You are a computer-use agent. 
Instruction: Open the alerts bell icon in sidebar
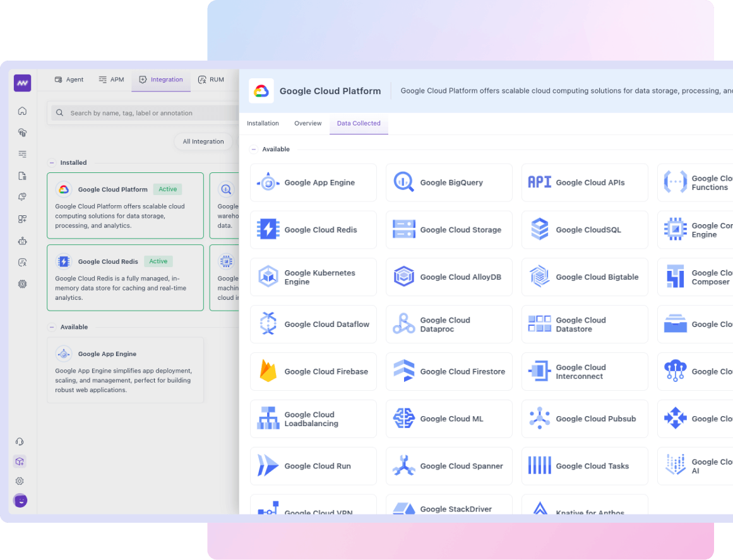pos(22,197)
